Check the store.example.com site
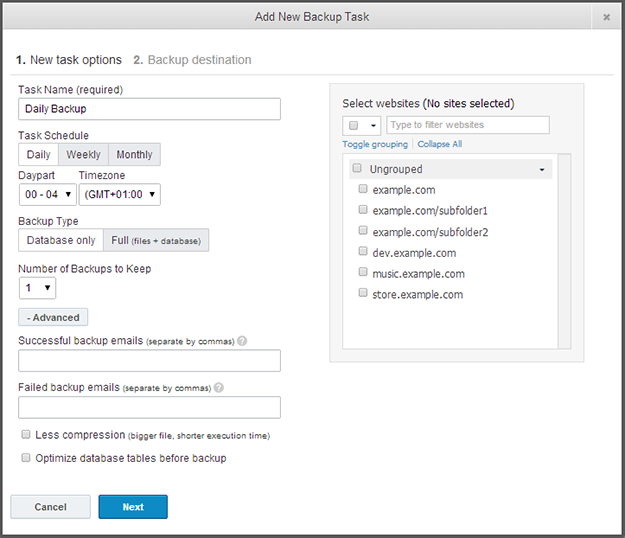The height and width of the screenshot is (538, 625). point(363,295)
